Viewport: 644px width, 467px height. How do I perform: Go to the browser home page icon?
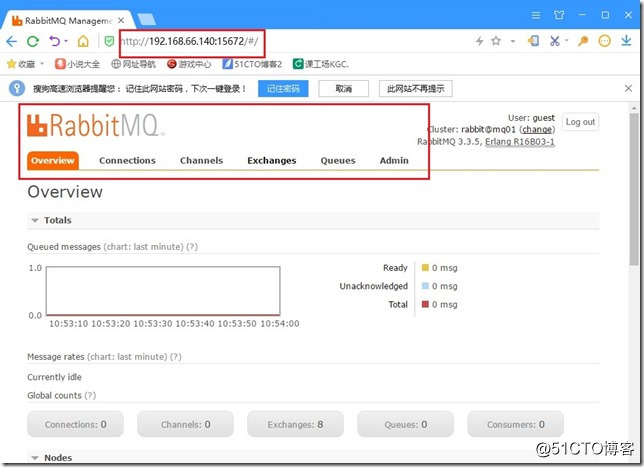coord(83,41)
